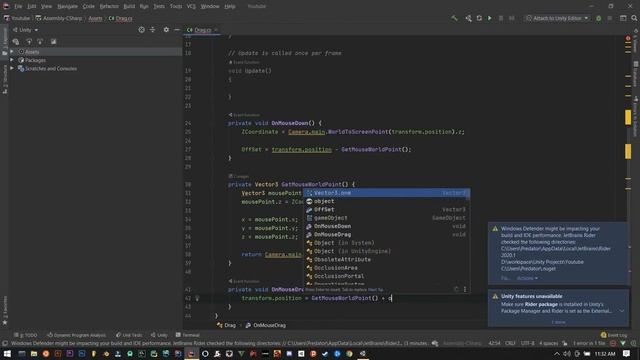The height and width of the screenshot is (360, 640).
Task: Expand the Scratches and Consoles node
Action: click(x=12, y=69)
